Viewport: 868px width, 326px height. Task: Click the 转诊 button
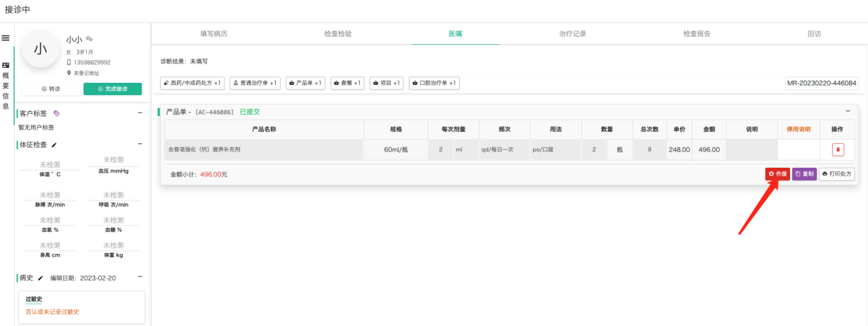(51, 89)
